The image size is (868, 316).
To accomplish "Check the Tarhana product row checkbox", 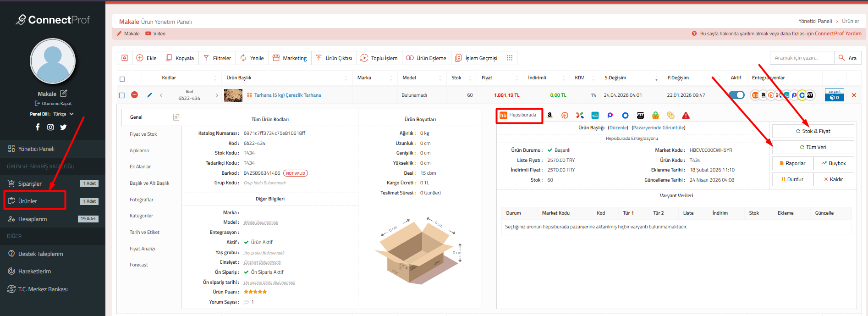I will click(122, 95).
